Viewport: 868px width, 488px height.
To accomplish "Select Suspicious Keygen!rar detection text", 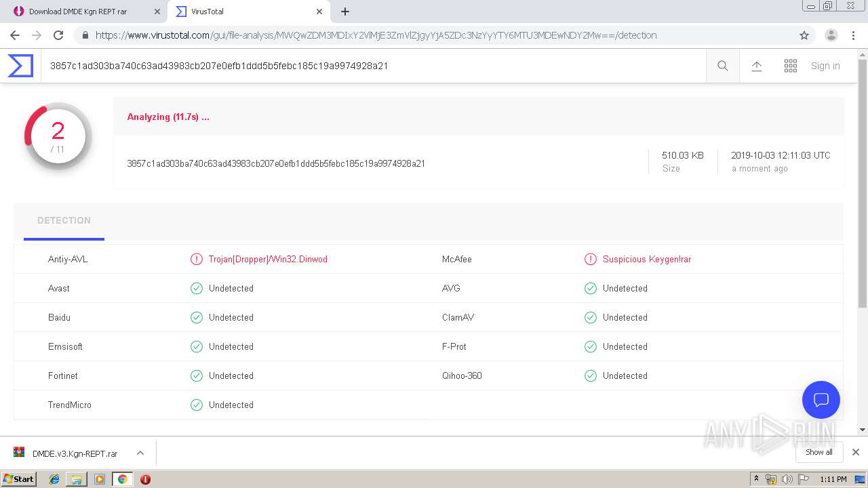I will tap(647, 260).
